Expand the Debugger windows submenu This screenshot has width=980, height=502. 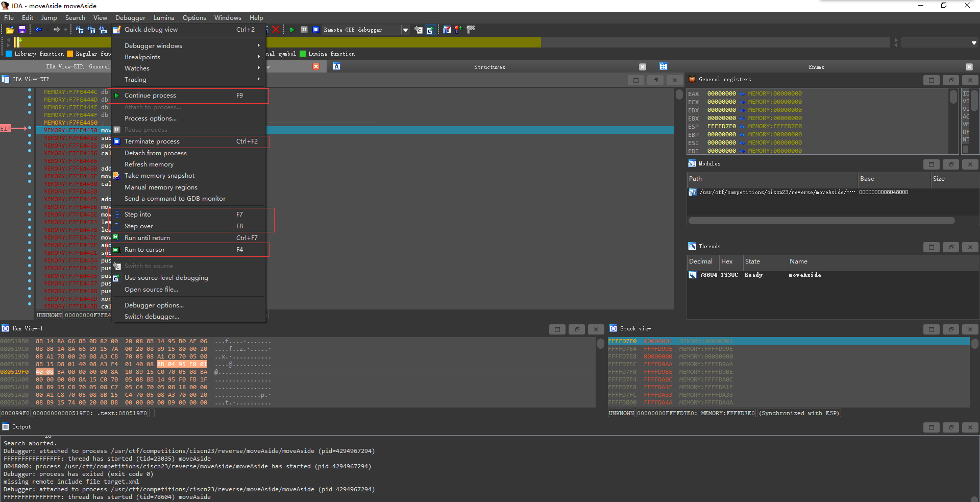point(189,45)
